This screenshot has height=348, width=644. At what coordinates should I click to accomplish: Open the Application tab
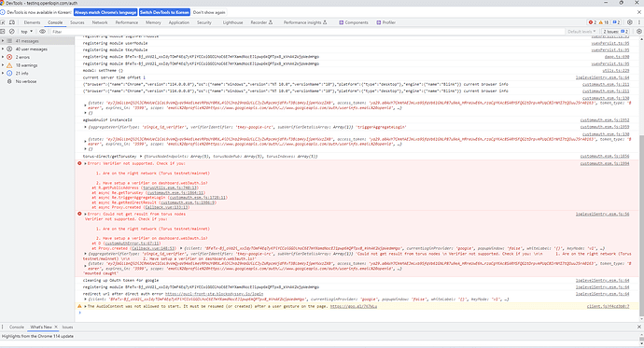tap(179, 22)
